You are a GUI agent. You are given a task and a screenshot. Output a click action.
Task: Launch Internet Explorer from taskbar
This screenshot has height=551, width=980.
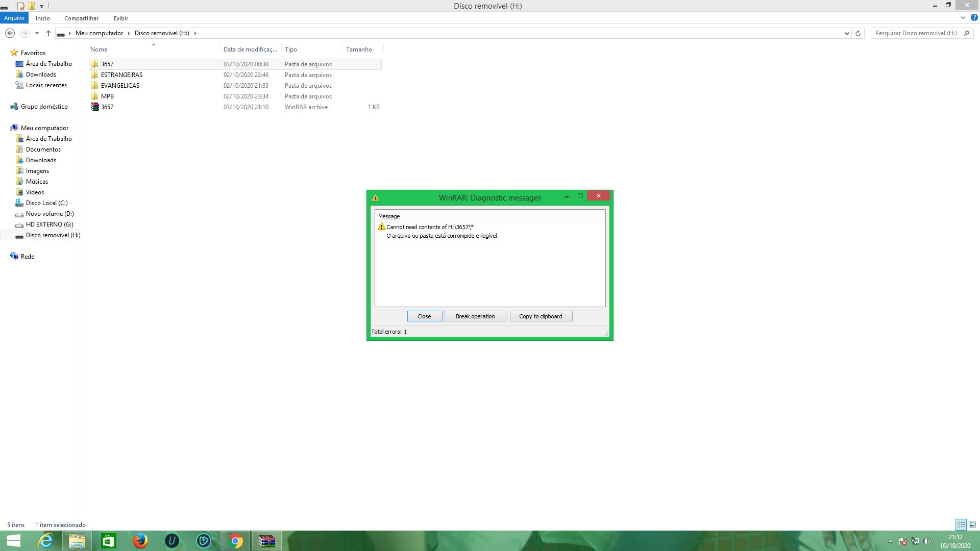(45, 541)
